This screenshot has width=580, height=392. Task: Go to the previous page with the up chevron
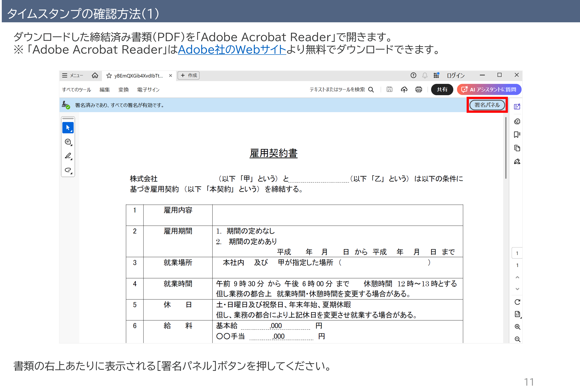(517, 277)
